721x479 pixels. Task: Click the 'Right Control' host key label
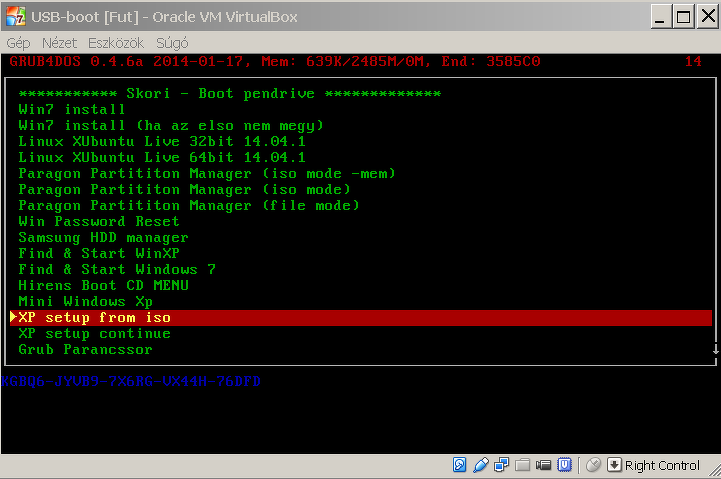(662, 466)
